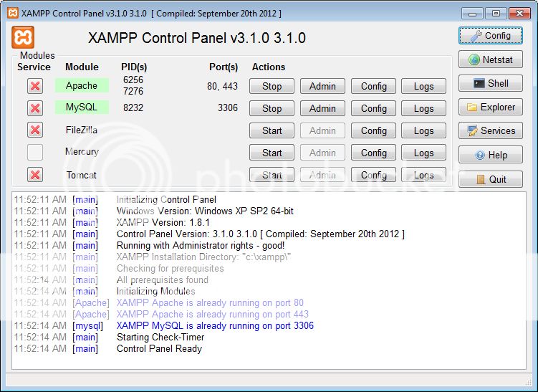Launch the Shell

point(490,83)
